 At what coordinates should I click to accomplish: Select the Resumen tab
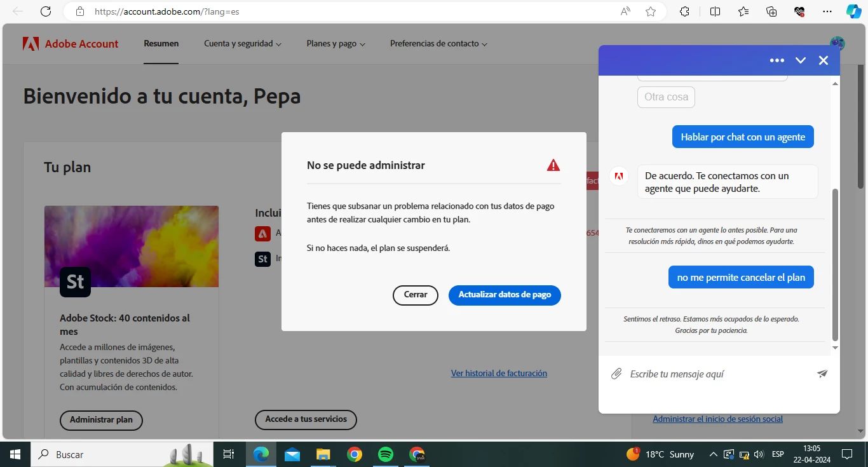[x=161, y=44]
